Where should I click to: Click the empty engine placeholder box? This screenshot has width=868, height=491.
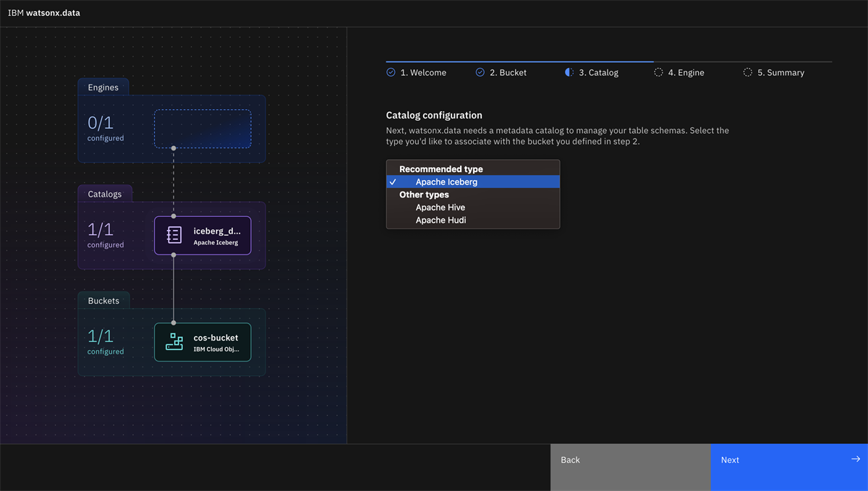coord(203,129)
